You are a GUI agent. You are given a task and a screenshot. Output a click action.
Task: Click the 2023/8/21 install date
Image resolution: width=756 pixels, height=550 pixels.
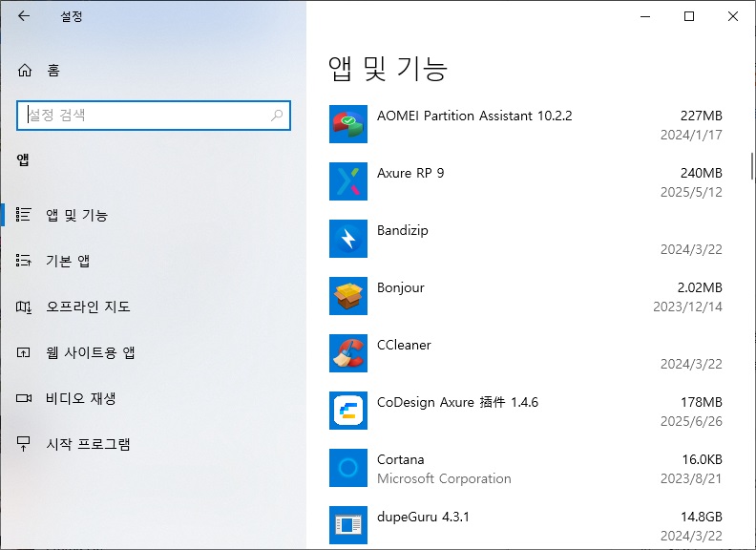click(x=691, y=478)
